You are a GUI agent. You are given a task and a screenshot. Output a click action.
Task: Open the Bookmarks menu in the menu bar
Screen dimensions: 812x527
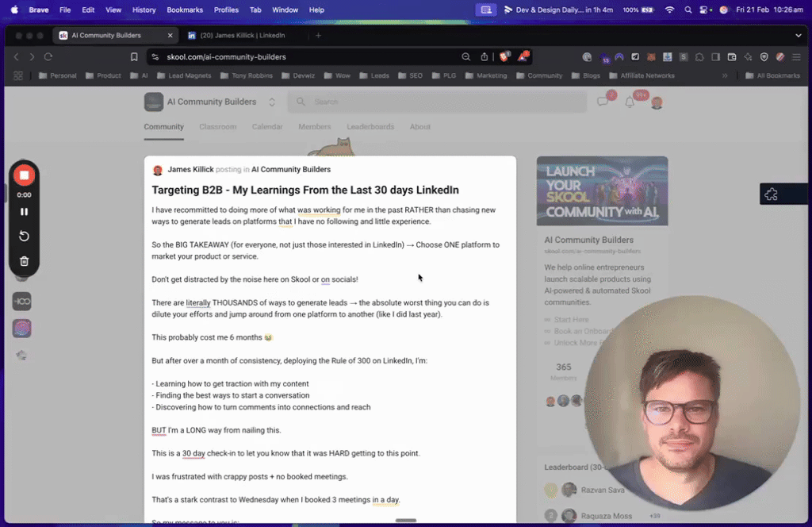[185, 10]
